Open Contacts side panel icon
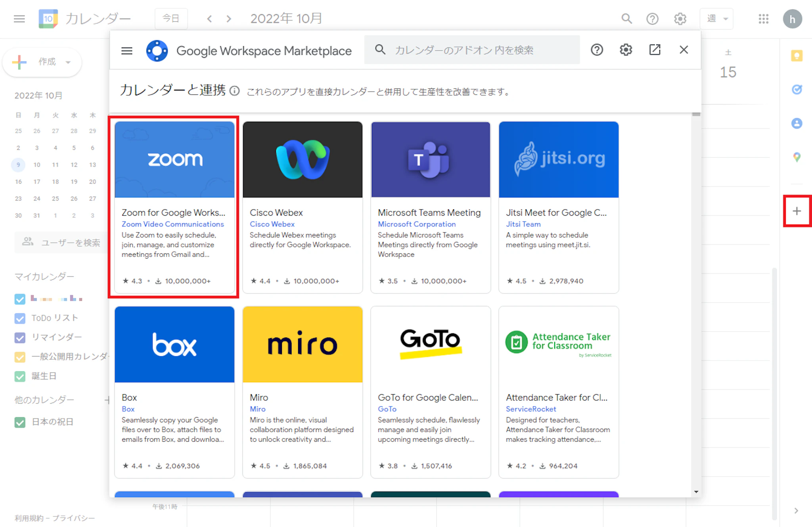Image resolution: width=812 pixels, height=527 pixels. pyautogui.click(x=797, y=123)
